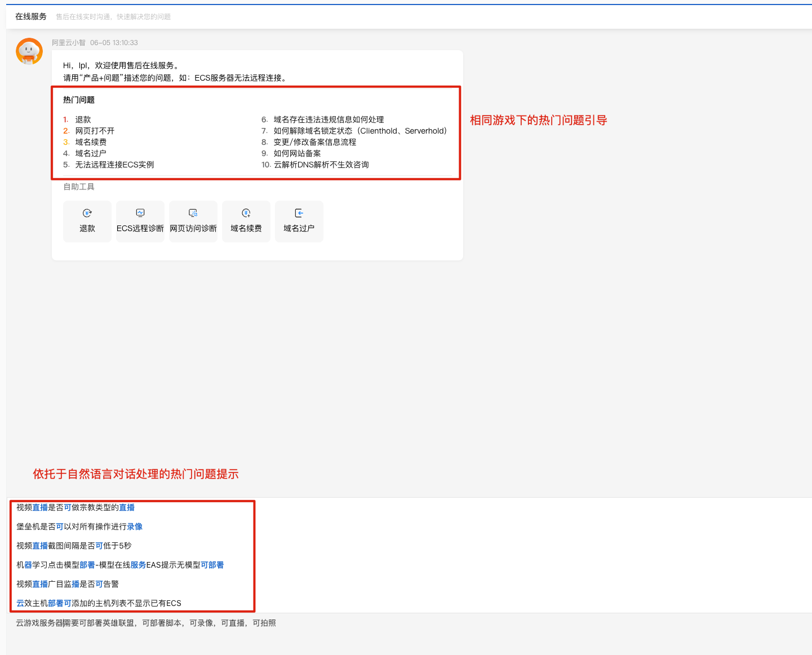Select hot question 网页打不开
Image resolution: width=812 pixels, height=655 pixels.
point(95,131)
